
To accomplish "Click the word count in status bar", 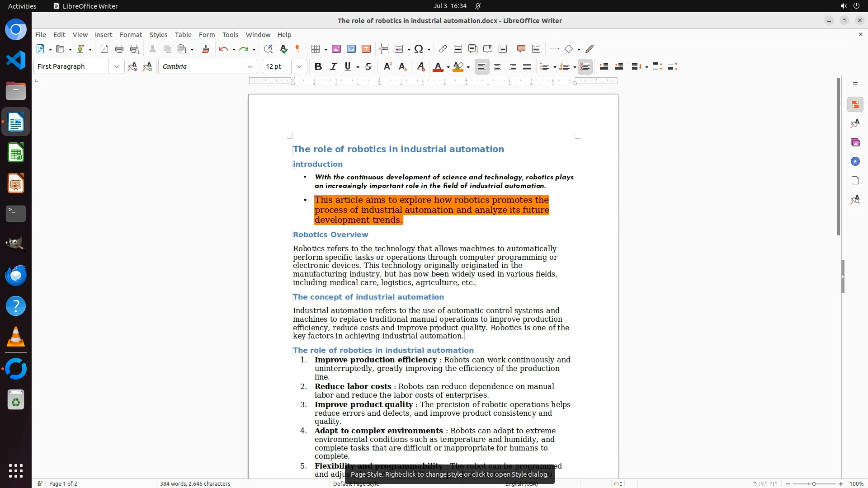I will click(x=195, y=483).
